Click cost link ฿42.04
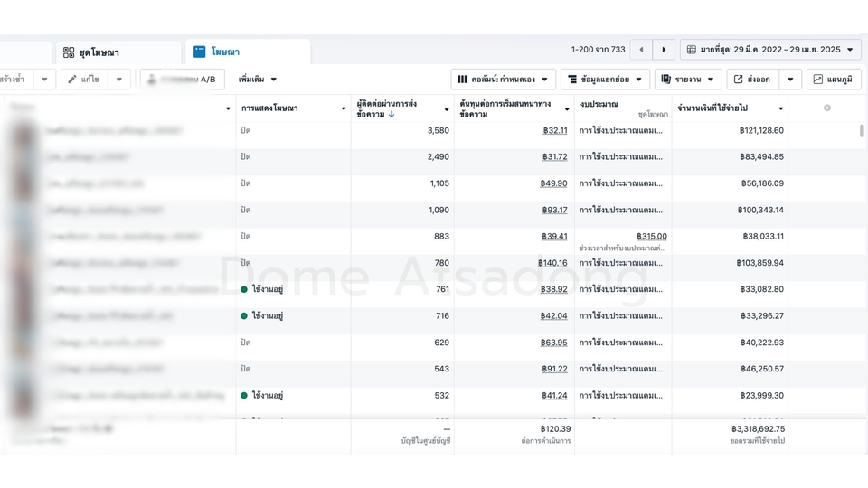 pos(553,316)
